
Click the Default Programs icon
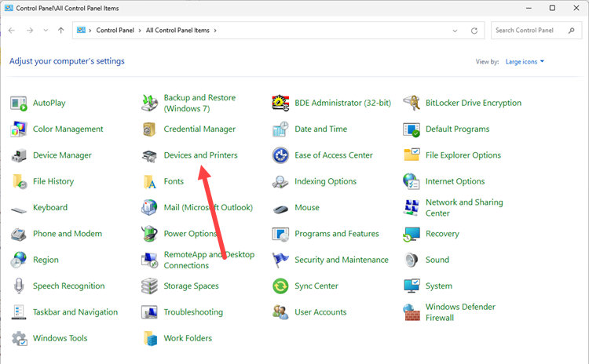click(412, 129)
